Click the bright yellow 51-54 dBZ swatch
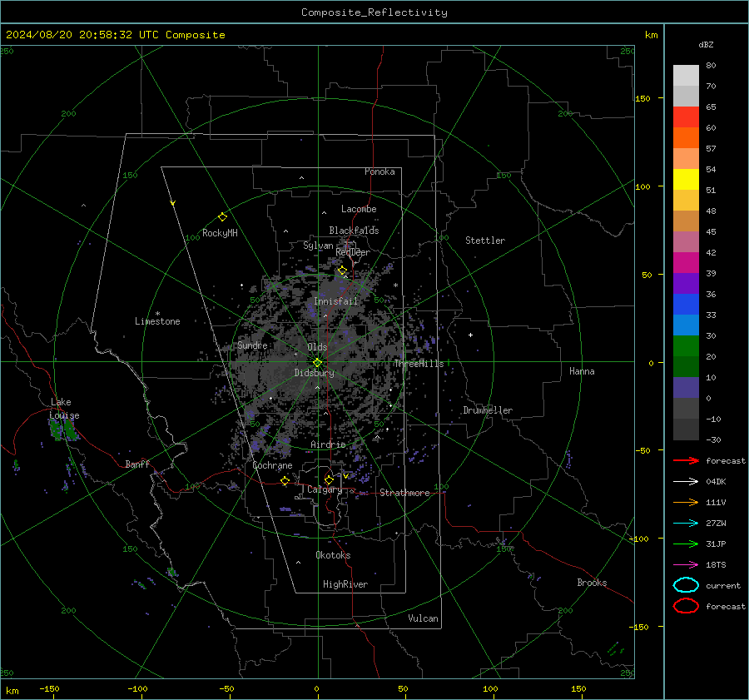Screen dimensions: 749x700 (686, 179)
